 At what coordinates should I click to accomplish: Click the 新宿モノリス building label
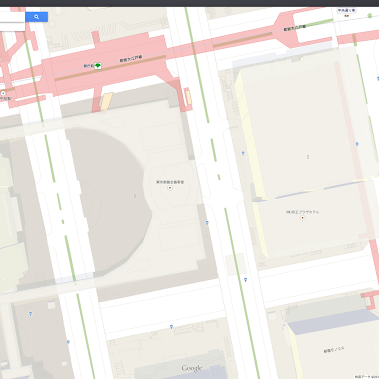click(x=334, y=350)
